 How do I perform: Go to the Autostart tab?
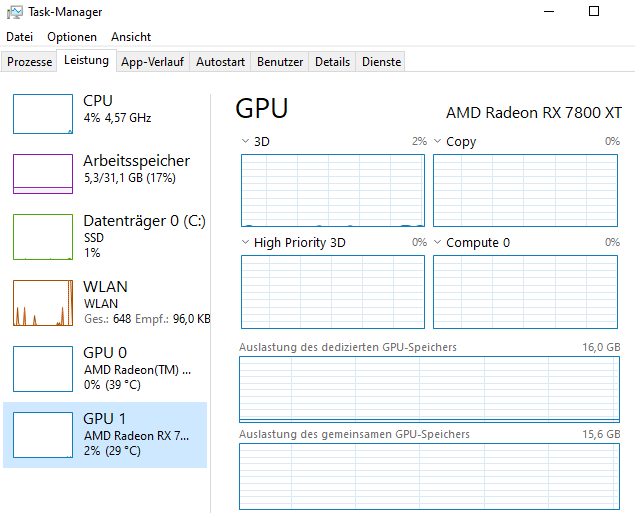220,62
